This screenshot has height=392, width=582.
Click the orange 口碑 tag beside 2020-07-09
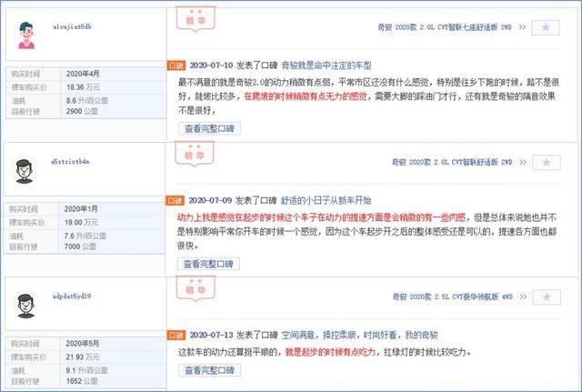click(x=175, y=201)
